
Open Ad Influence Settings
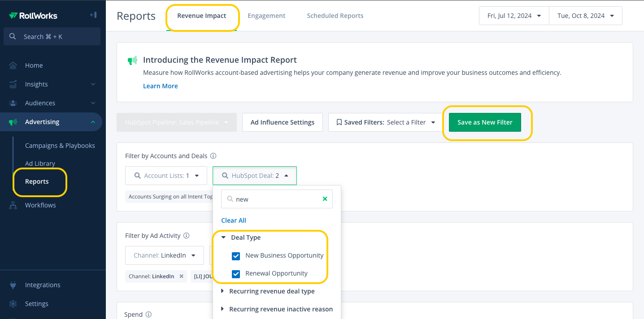click(x=283, y=122)
